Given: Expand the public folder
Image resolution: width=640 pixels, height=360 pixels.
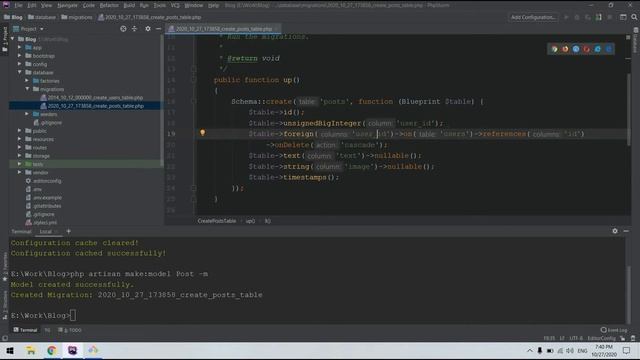Looking at the screenshot, I should tap(20, 131).
